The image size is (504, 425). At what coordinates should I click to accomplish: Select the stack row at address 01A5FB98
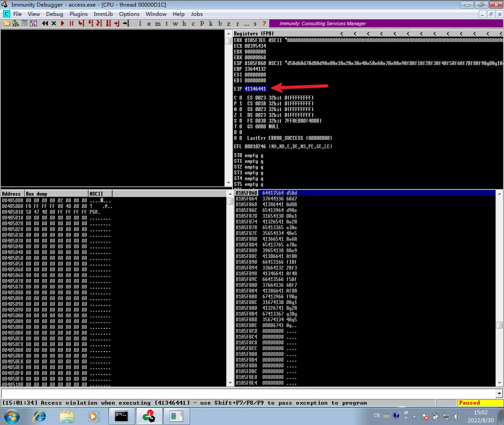365,274
